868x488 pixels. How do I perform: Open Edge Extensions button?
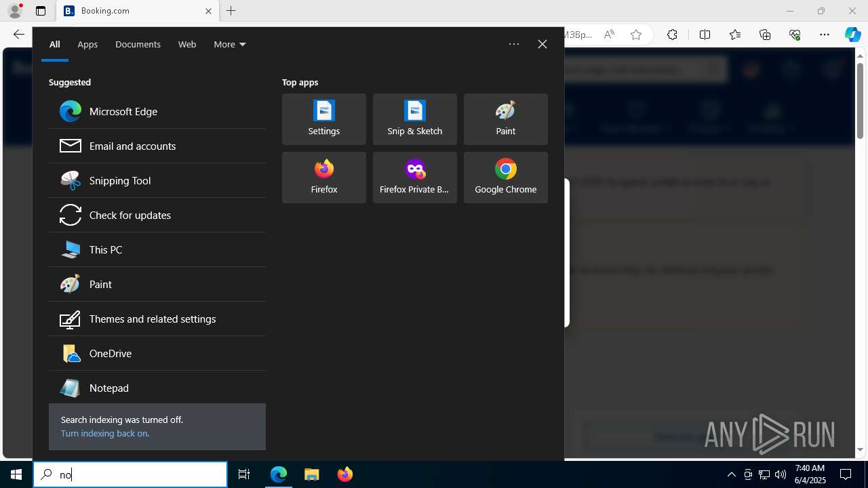point(672,35)
